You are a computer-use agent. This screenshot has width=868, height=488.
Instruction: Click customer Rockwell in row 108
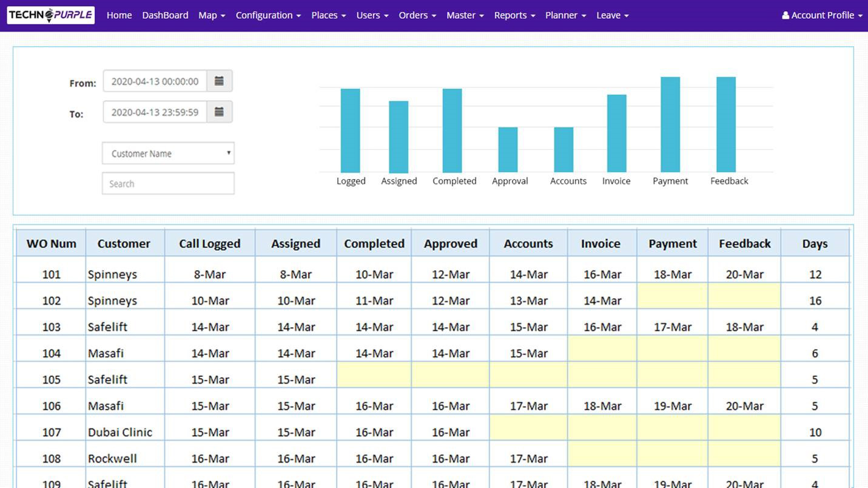pos(112,458)
